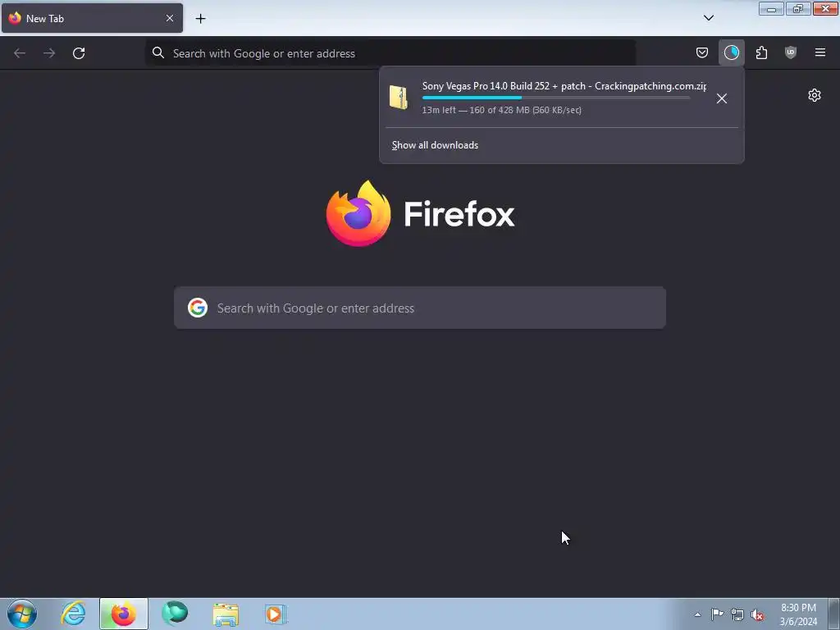Focus the address bar search field
This screenshot has width=840, height=630.
click(390, 53)
